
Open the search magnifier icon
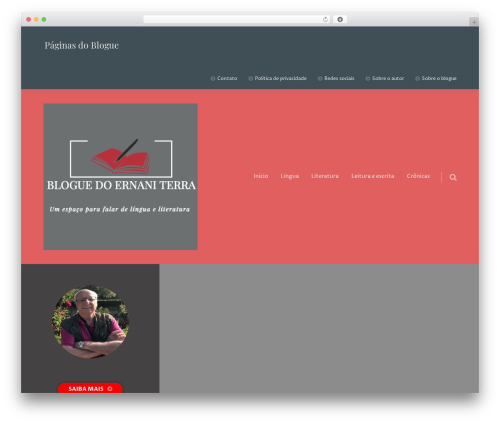pyautogui.click(x=453, y=177)
